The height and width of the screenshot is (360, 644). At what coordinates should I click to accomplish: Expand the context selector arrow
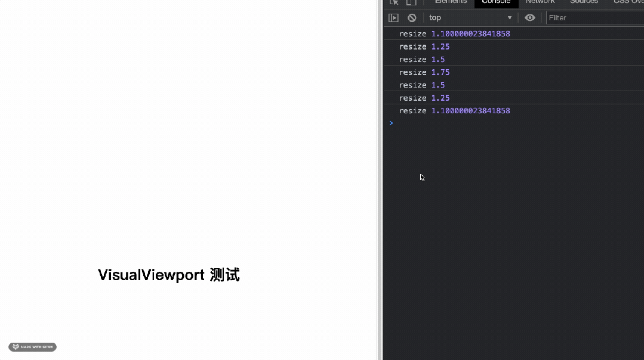[510, 17]
